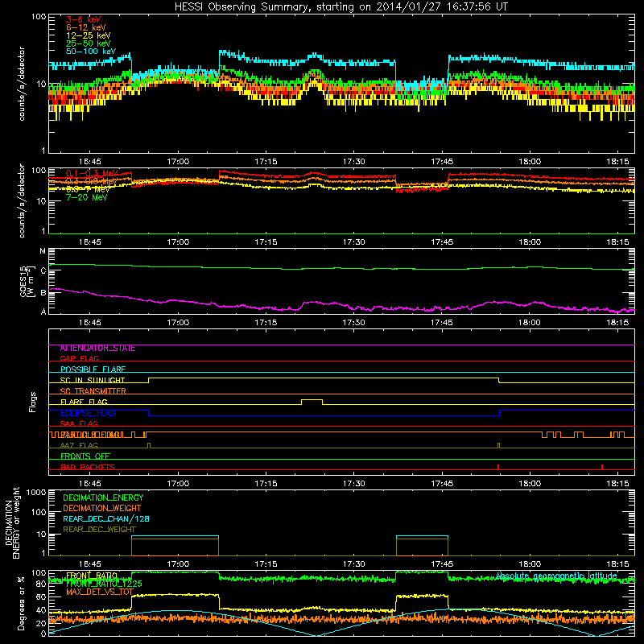Click the SC_IN_SUNLIGHT flag label
Screen dimensions: 644x644
point(92,380)
